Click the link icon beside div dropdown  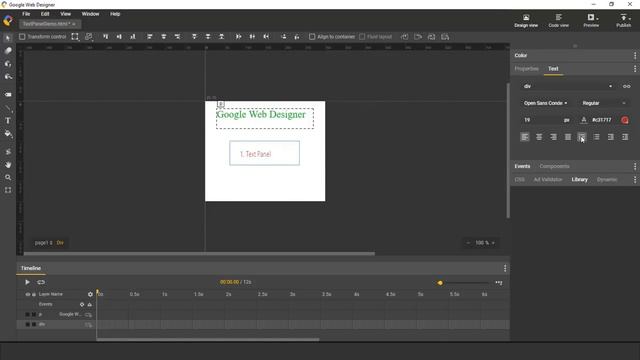pyautogui.click(x=627, y=86)
